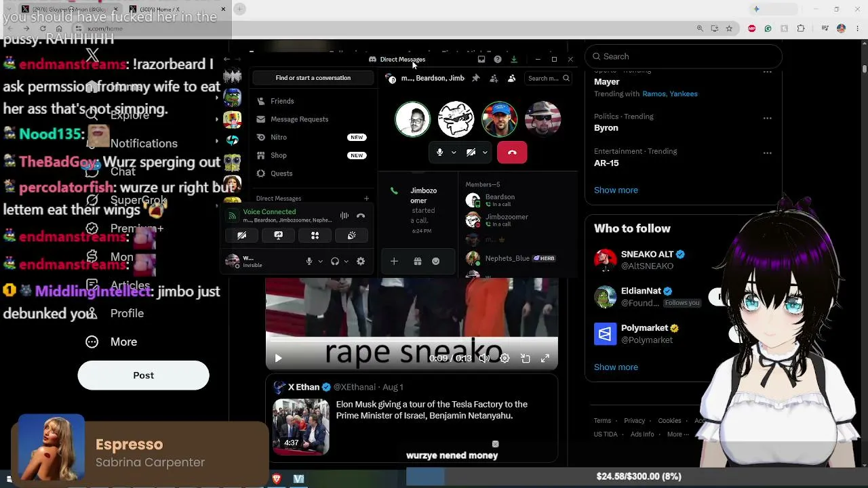Click Discord message search box
Screen dimensions: 868x488
point(548,79)
